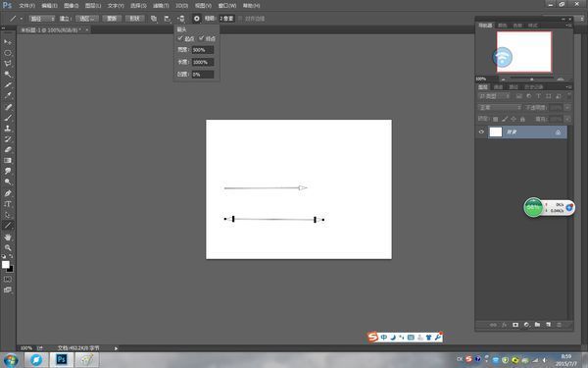Image resolution: width=588 pixels, height=368 pixels.
Task: Select the Move tool
Action: pos(8,42)
